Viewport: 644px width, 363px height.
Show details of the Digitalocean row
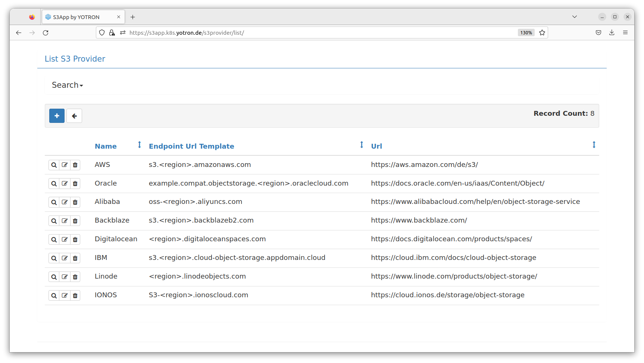pos(54,240)
